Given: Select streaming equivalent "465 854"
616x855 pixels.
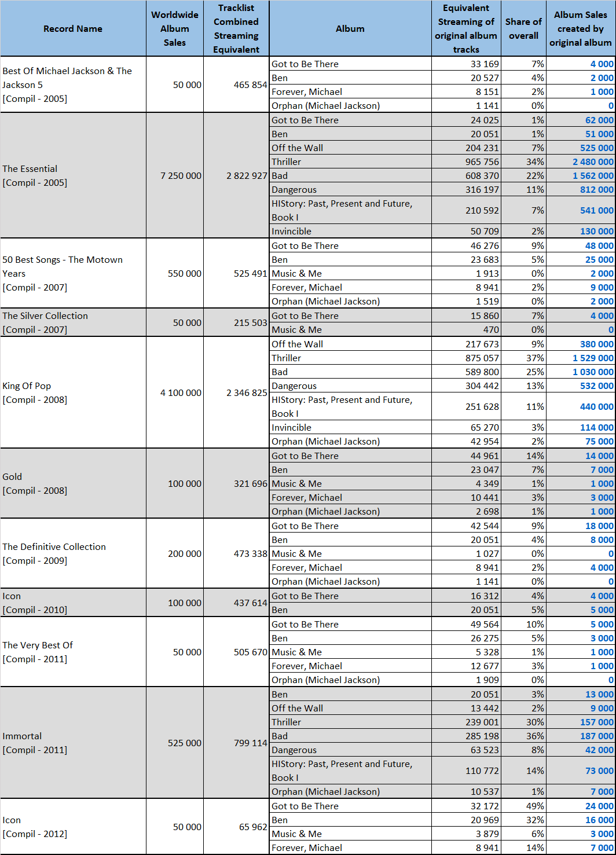Looking at the screenshot, I should [x=250, y=85].
